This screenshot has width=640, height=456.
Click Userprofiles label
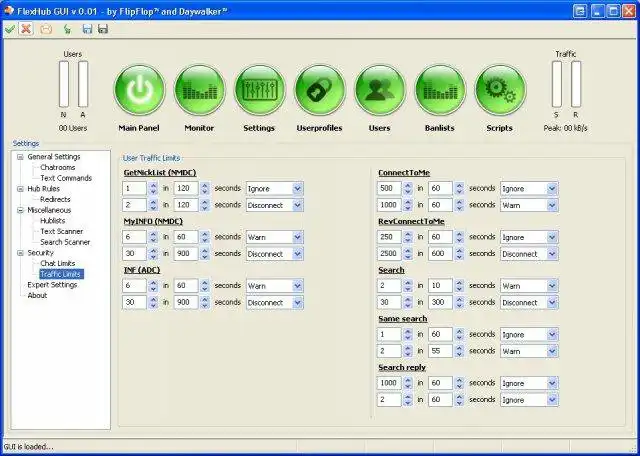tap(319, 128)
